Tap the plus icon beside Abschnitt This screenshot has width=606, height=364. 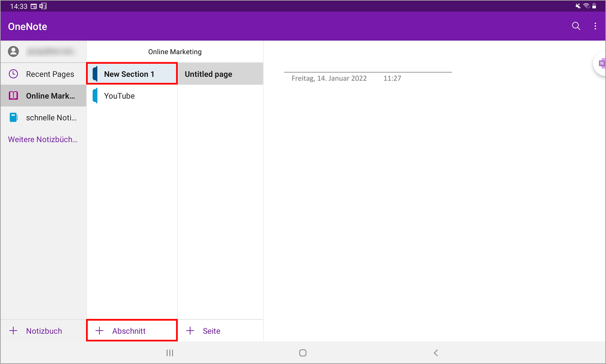[99, 331]
